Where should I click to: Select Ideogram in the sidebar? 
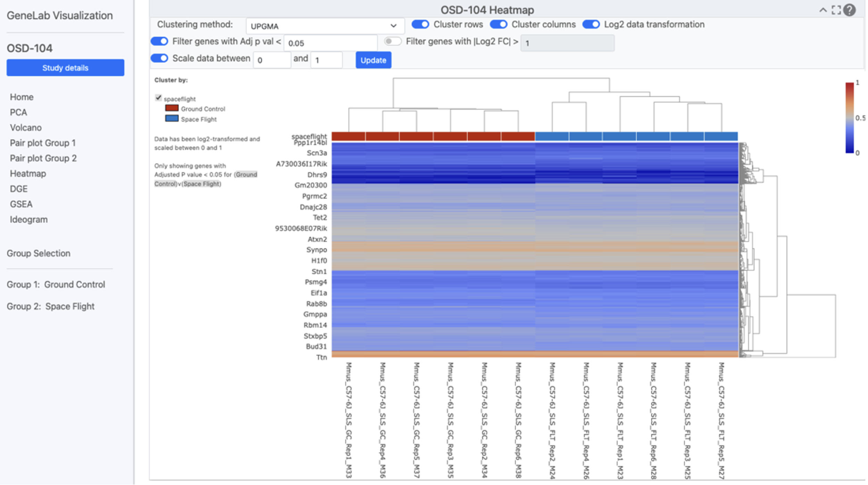[x=29, y=219]
